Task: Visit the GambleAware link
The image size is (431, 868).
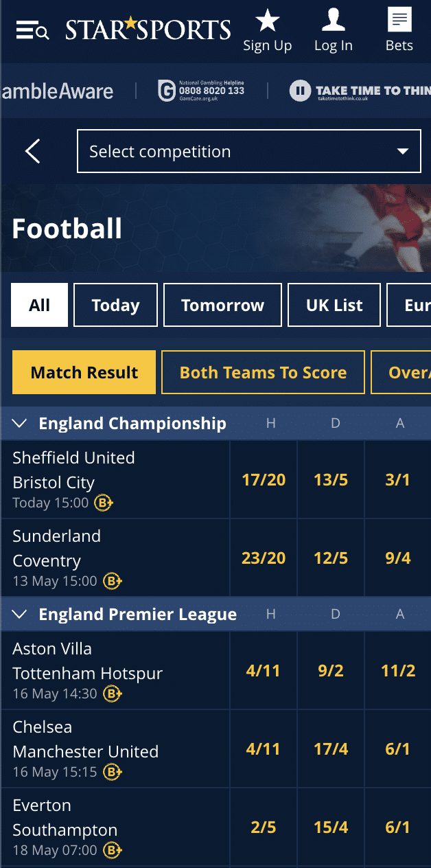Action: click(x=58, y=90)
